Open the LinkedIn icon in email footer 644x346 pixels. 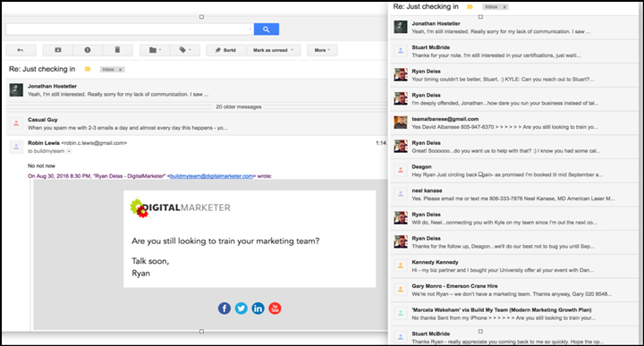258,308
